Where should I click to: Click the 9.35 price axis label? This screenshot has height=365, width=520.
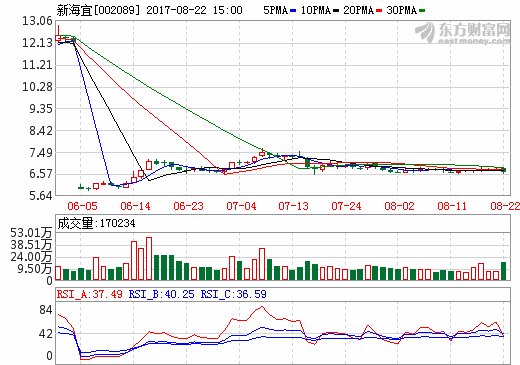41,109
